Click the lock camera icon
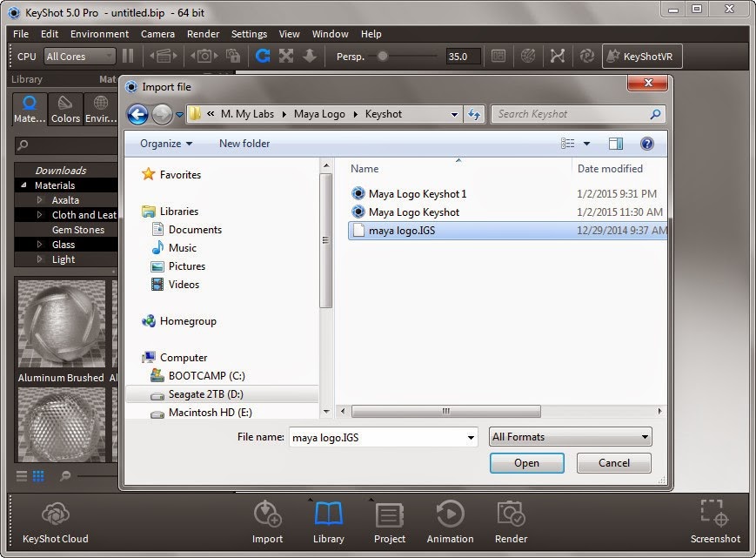 tap(233, 57)
